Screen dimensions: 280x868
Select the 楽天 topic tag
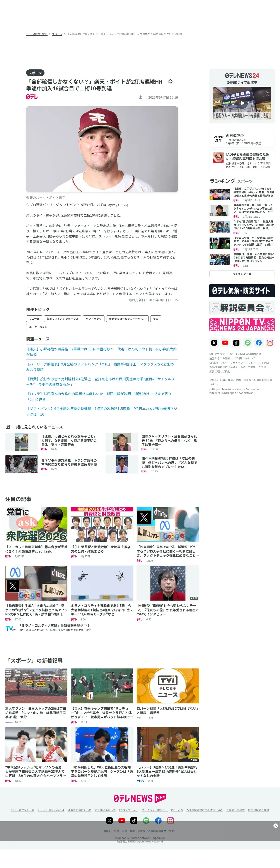coord(155,319)
